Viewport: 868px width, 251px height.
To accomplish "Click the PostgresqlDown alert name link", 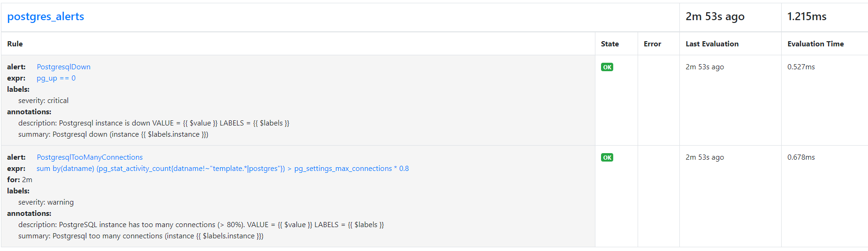I will [63, 67].
